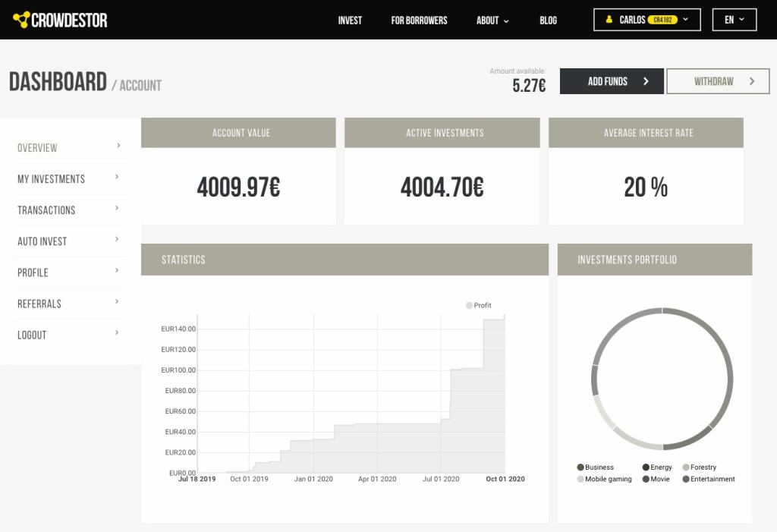Click the arrow icon next to Logout

point(118,332)
